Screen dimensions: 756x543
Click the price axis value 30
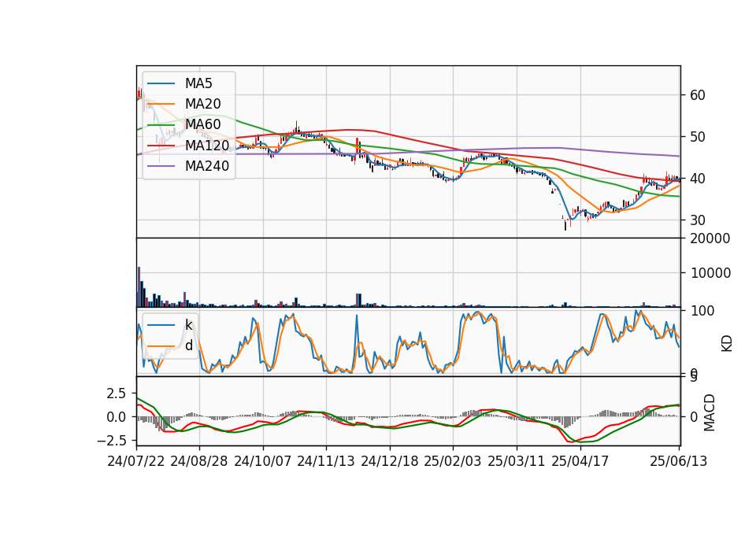(x=698, y=220)
